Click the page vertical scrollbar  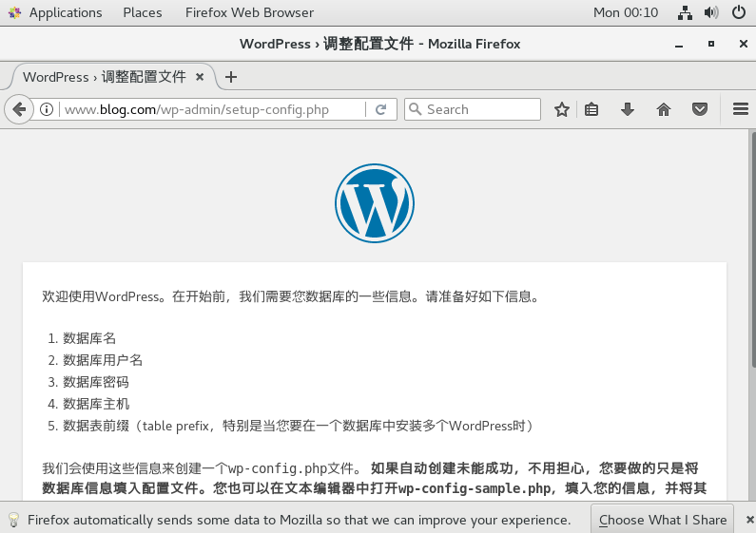point(752,251)
